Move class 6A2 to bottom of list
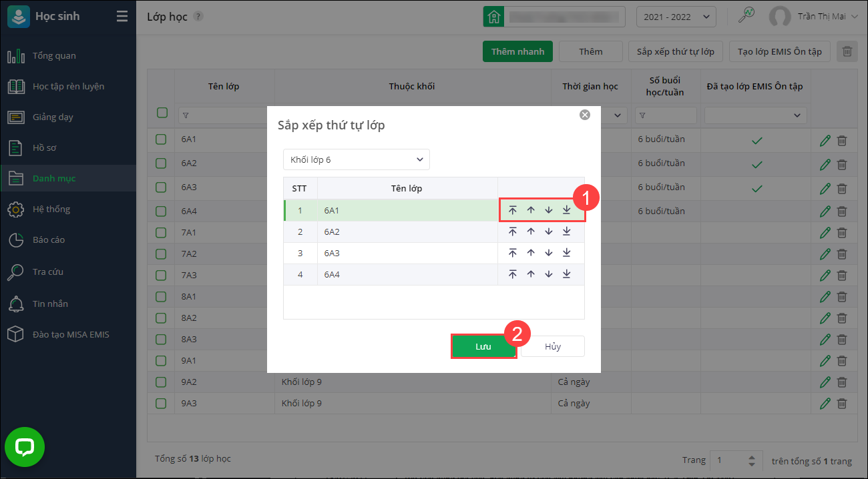The image size is (868, 479). pos(566,231)
